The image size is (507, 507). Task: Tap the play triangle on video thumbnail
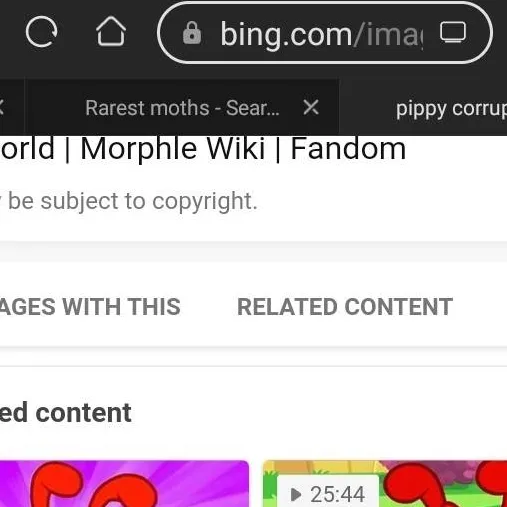click(x=296, y=494)
